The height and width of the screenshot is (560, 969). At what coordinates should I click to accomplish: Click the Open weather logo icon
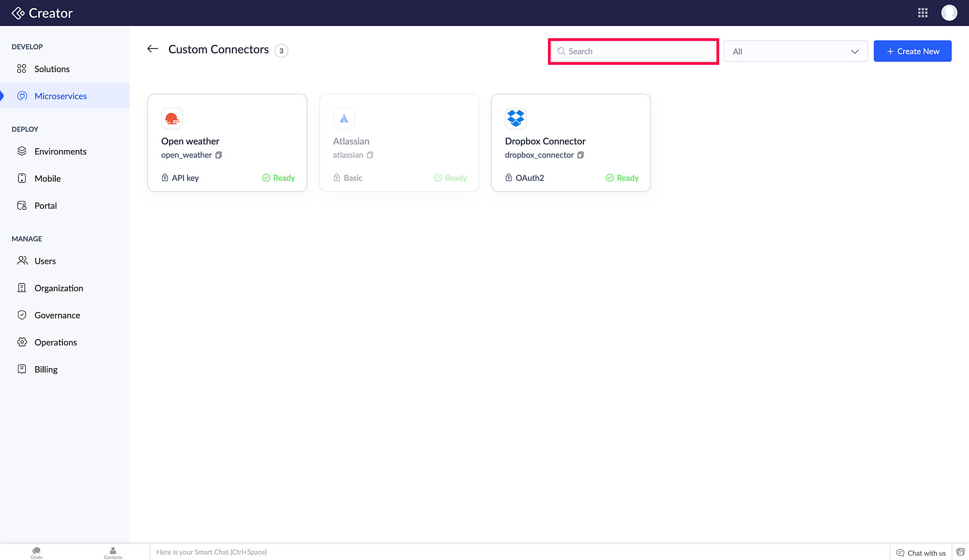(172, 118)
